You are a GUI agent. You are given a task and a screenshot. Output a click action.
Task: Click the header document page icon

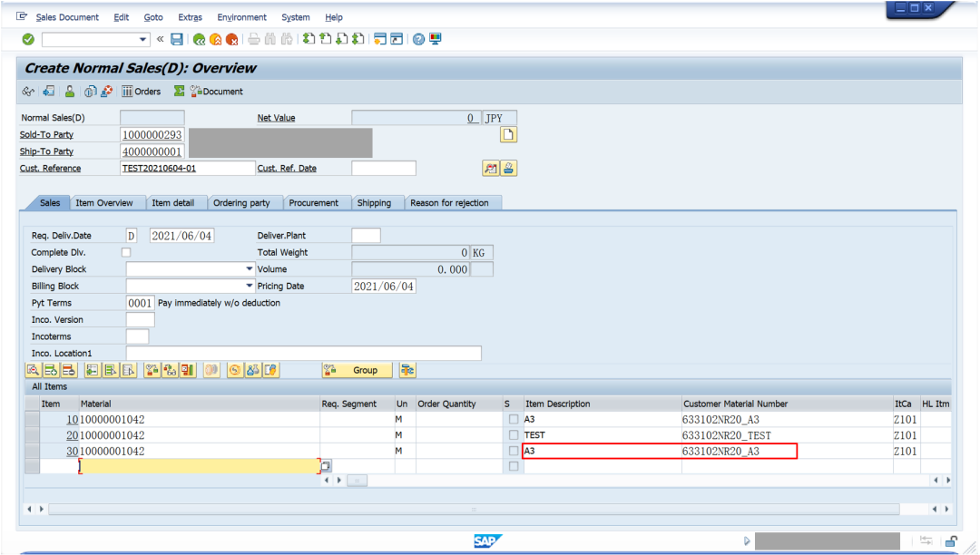[x=508, y=135]
